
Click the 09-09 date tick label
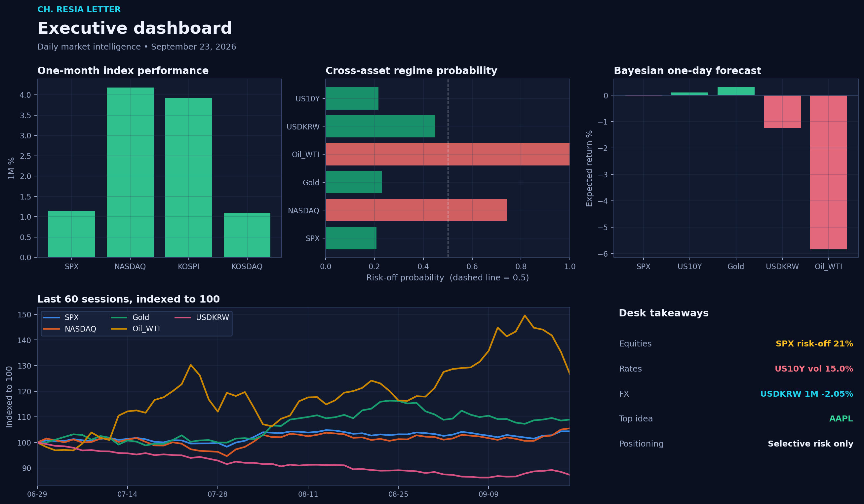click(488, 494)
